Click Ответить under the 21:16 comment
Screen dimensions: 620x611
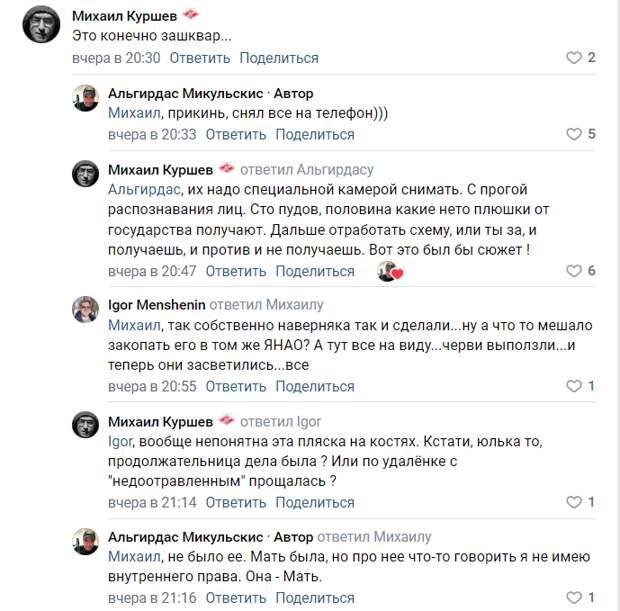pyautogui.click(x=236, y=598)
